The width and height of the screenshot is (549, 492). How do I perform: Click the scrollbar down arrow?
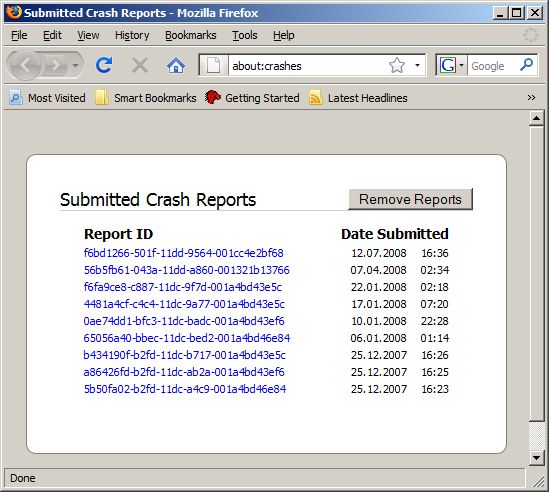[536, 457]
